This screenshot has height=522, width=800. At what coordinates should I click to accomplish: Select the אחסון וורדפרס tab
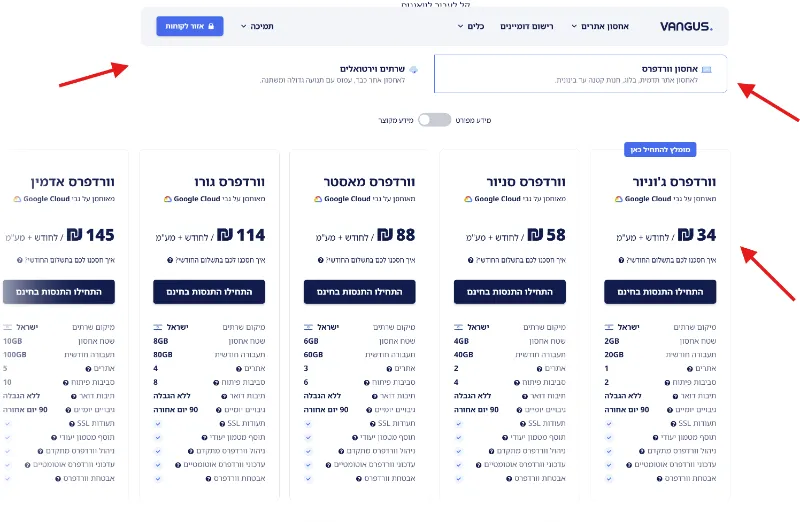tap(581, 73)
